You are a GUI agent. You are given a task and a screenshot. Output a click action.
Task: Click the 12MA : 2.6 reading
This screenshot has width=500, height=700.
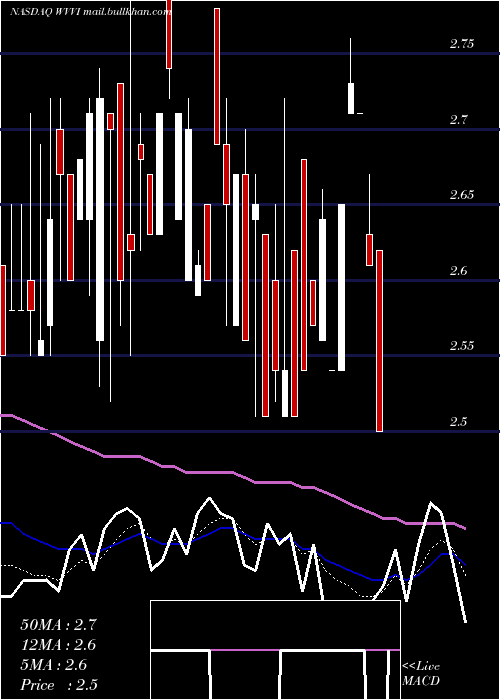58,645
